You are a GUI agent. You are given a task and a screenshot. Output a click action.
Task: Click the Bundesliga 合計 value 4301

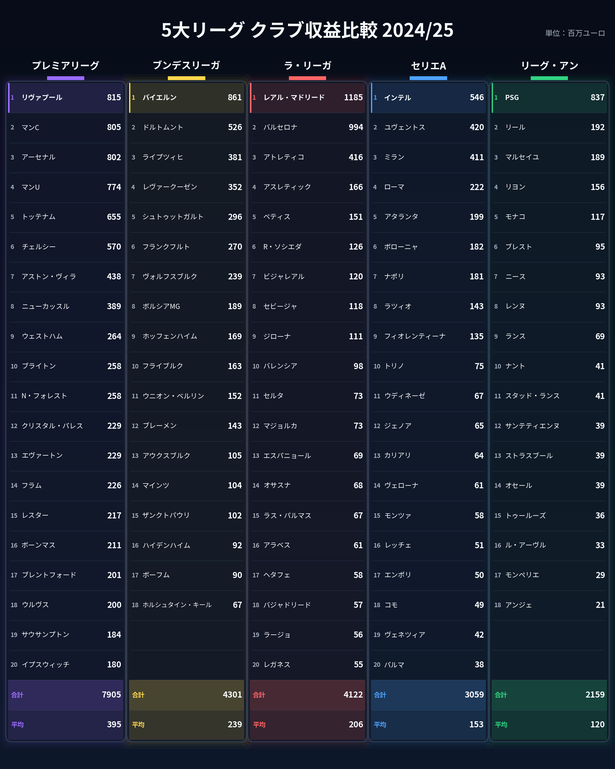pos(232,694)
